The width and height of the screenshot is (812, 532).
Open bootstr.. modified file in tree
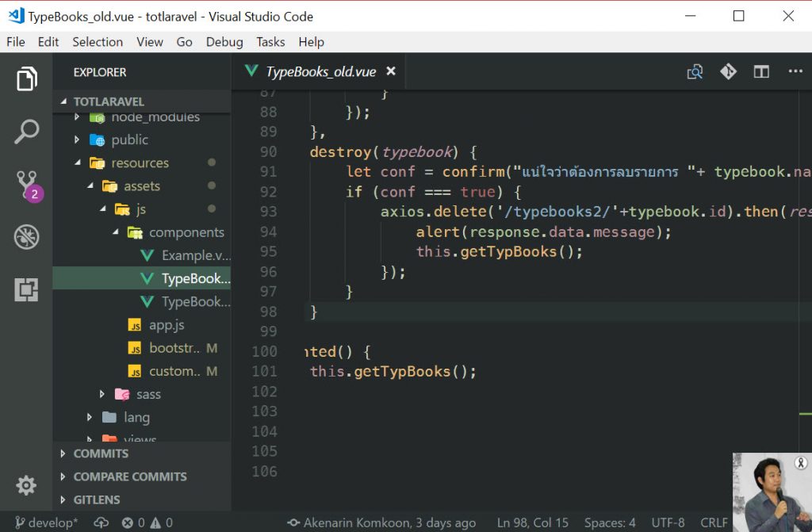click(x=142, y=348)
